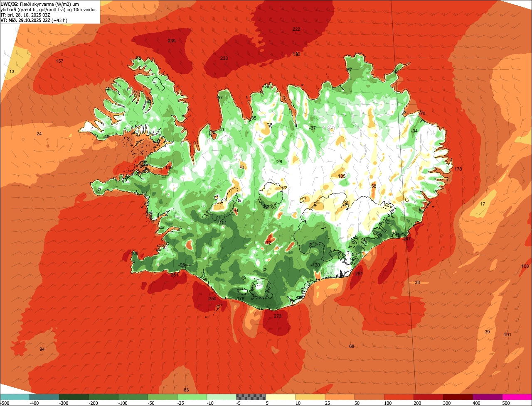Pick the dark green legend swatch between -300 and -200
Viewport: 532px width, 406px height.
74,397
